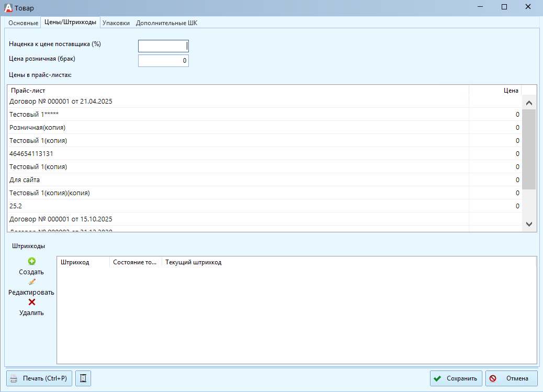The height and width of the screenshot is (392, 543).
Task: Click the hourglass icon button
Action: click(x=83, y=378)
